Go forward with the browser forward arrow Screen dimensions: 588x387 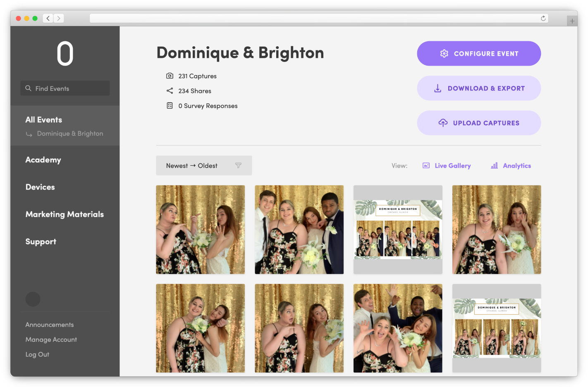59,18
